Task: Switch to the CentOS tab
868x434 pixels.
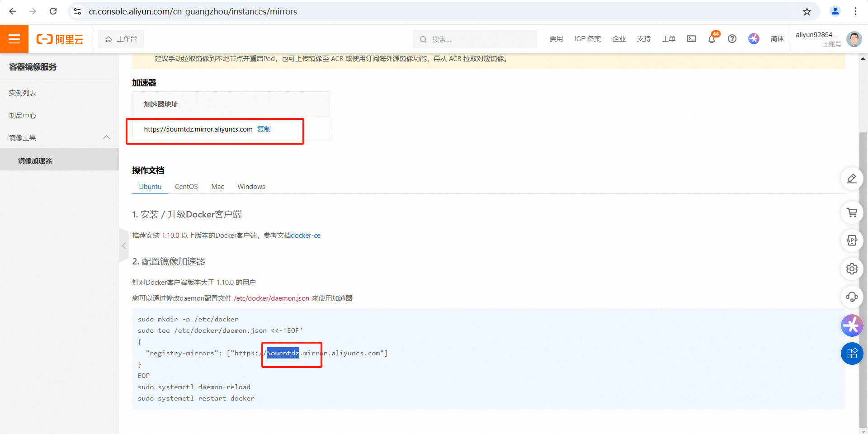Action: (x=186, y=187)
